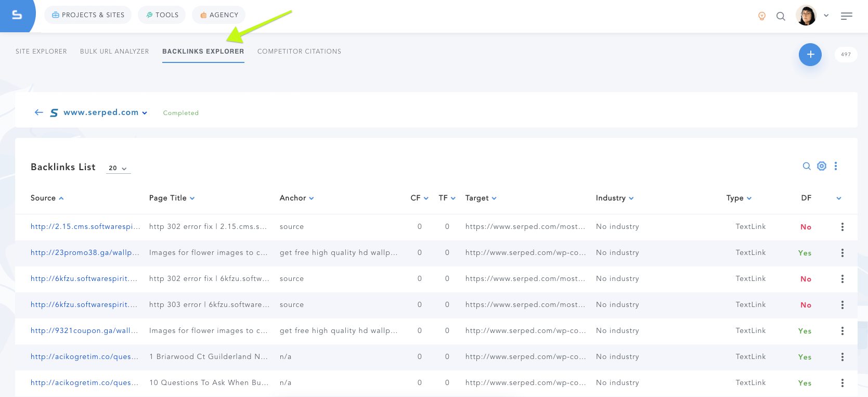Viewport: 868px width, 397px height.
Task: Click the Backlinks List heading
Action: coord(63,167)
